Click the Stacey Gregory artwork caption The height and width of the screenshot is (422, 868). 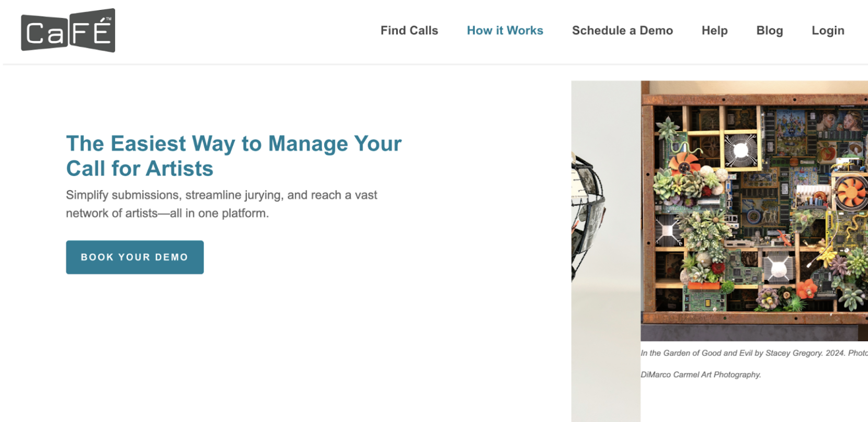point(755,353)
